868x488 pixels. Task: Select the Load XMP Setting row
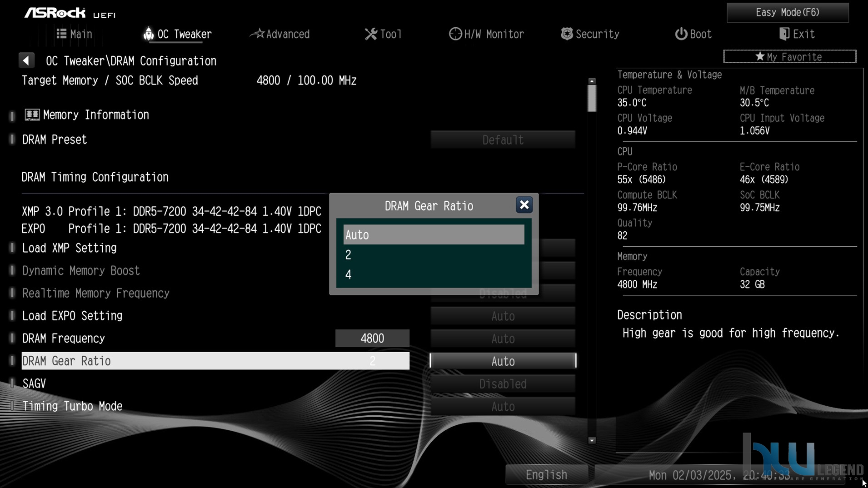click(x=69, y=248)
